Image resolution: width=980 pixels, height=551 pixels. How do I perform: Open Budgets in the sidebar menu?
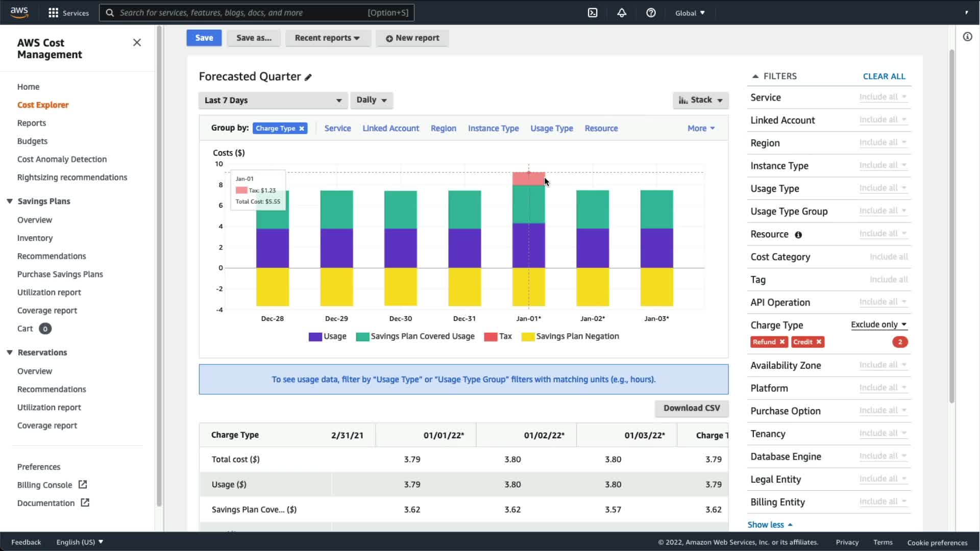[x=32, y=141]
